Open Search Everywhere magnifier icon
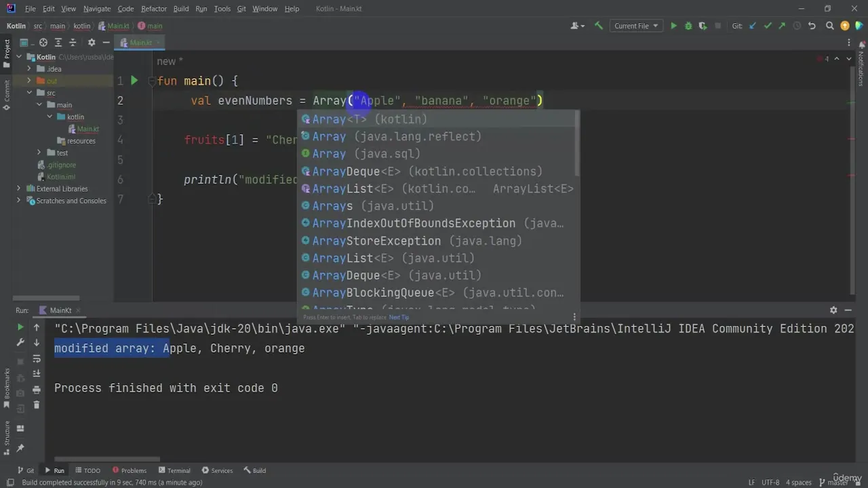This screenshot has width=868, height=488. tap(830, 26)
